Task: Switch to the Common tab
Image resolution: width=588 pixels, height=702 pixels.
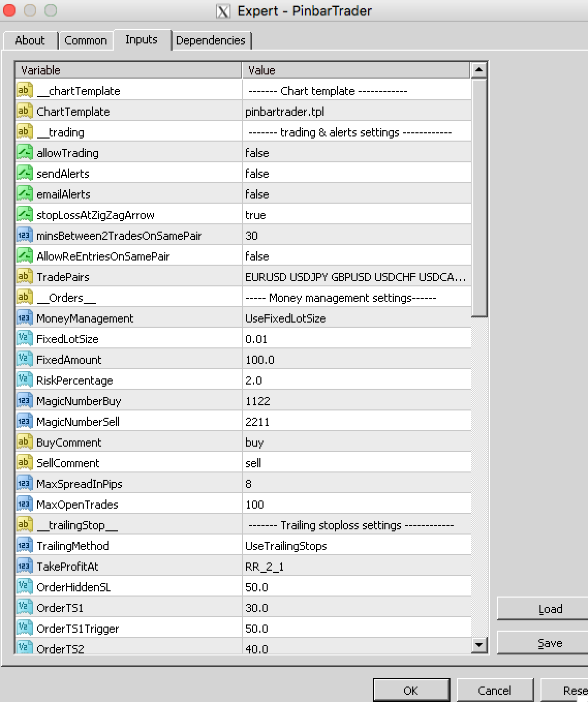Action: [86, 40]
